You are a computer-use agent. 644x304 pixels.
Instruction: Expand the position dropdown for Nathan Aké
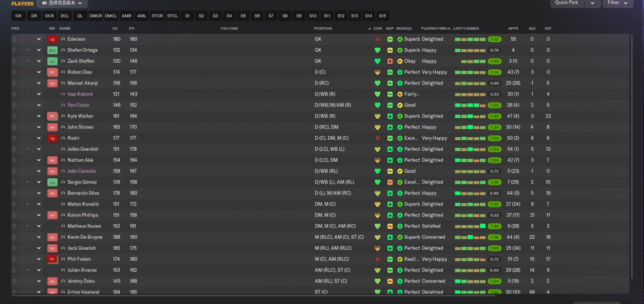(39, 160)
